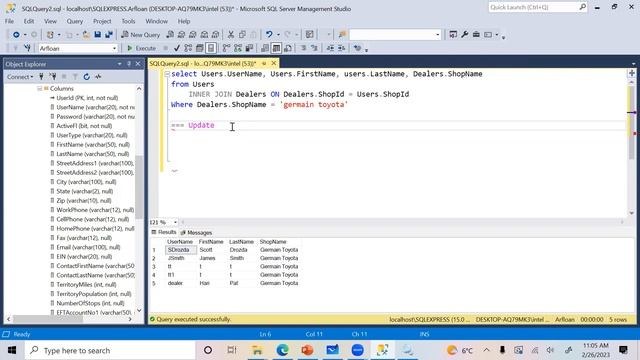Image resolution: width=640 pixels, height=360 pixels.
Task: Run the query with Execute
Action: [x=141, y=48]
